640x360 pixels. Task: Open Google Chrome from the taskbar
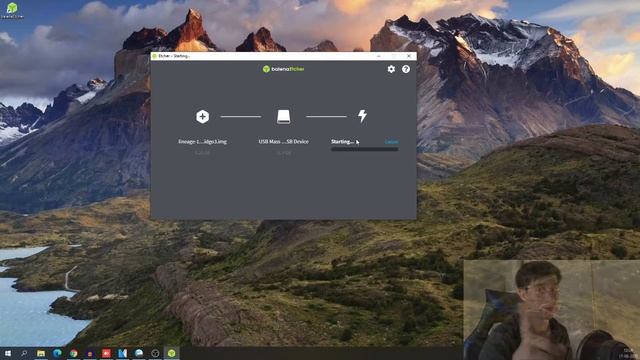pyautogui.click(x=73, y=353)
